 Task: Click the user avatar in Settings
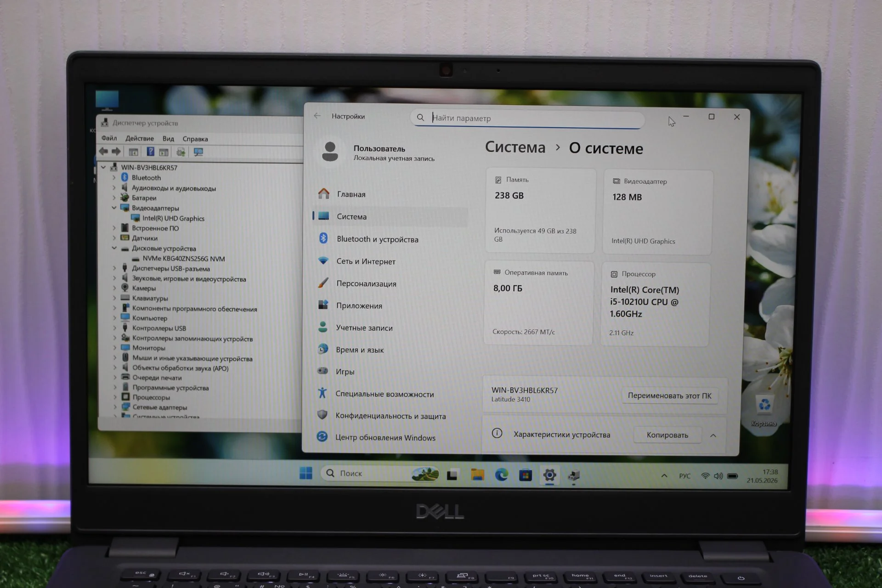[x=330, y=152]
